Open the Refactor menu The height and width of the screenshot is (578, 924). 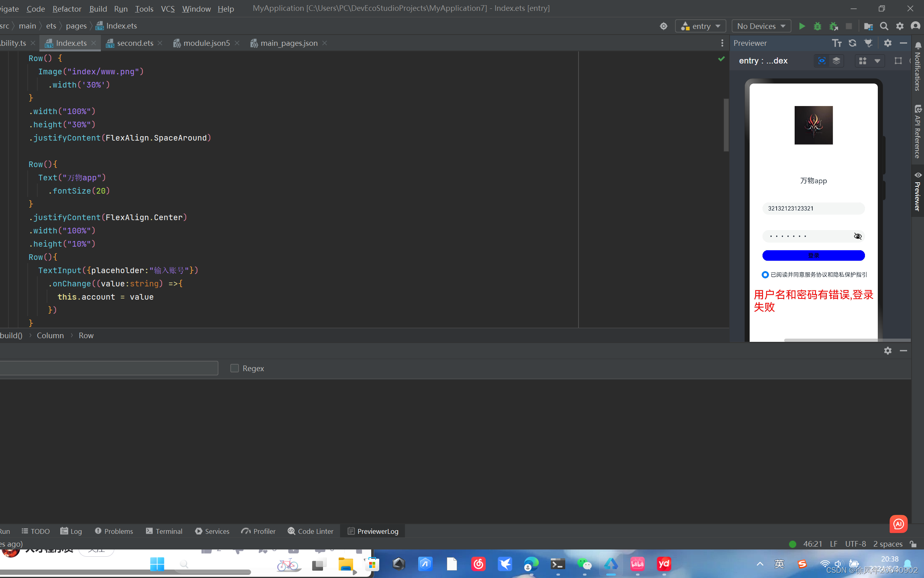[67, 8]
